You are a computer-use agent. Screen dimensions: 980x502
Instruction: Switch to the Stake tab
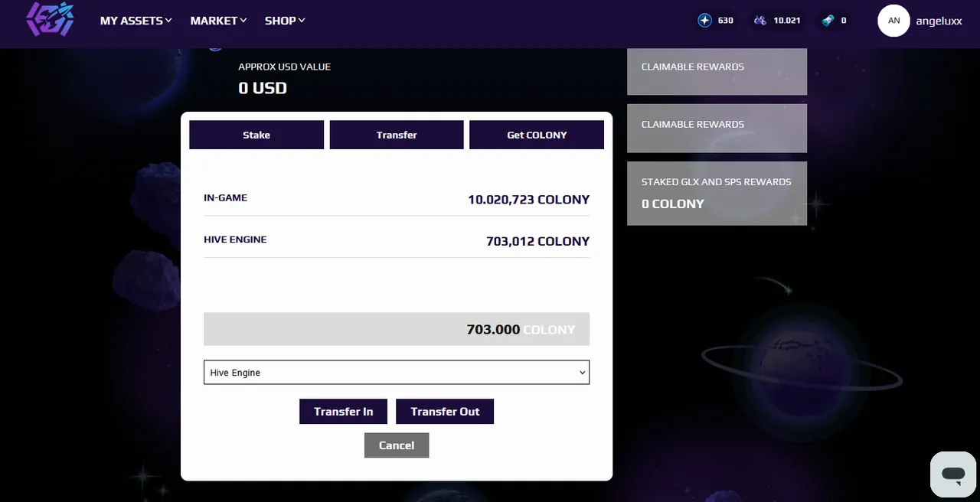pyautogui.click(x=256, y=135)
